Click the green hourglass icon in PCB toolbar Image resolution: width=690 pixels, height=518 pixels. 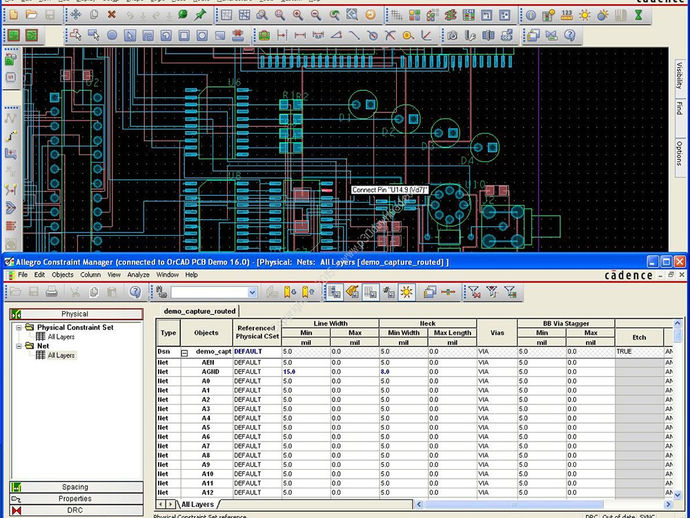tap(639, 15)
